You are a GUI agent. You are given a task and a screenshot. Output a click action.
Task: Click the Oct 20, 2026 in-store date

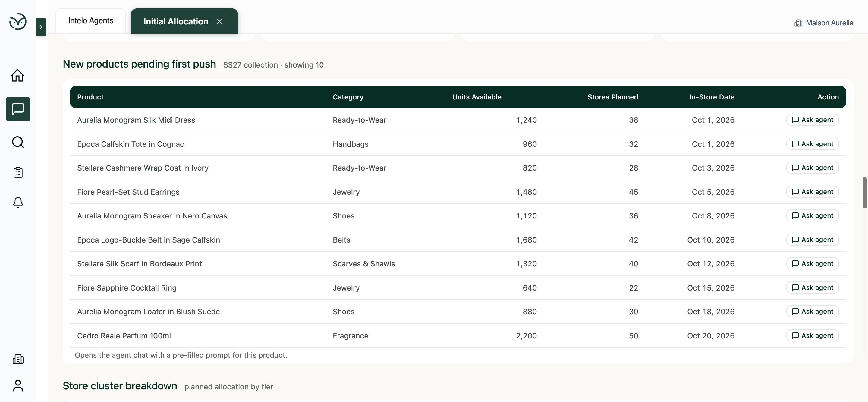click(x=711, y=336)
